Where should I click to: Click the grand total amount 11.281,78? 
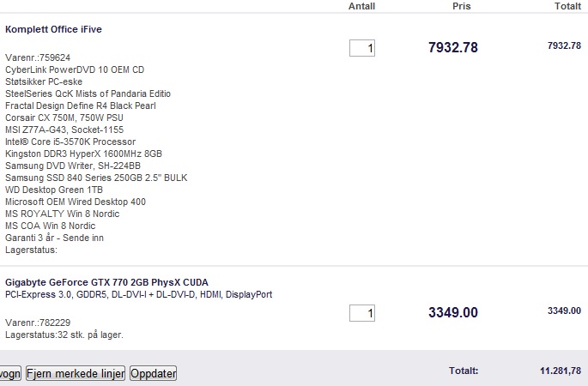pos(561,371)
